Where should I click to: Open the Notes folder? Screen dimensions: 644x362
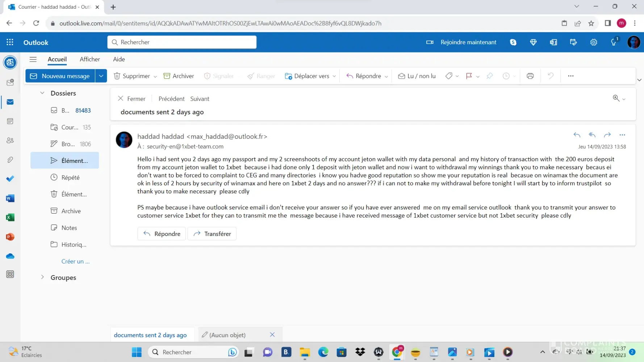(64, 228)
